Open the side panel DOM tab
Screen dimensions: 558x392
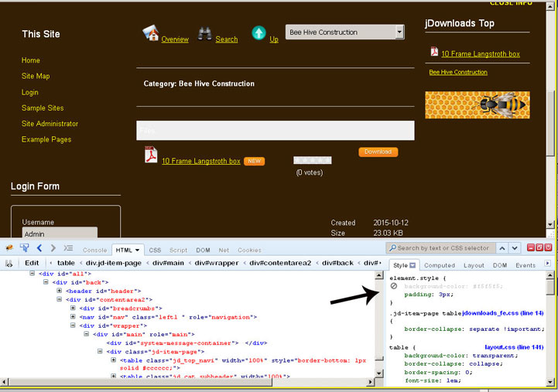pos(500,265)
